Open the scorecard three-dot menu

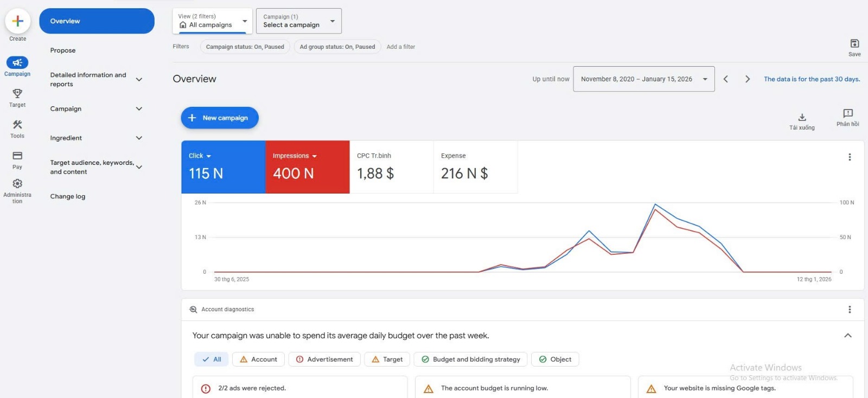point(849,157)
